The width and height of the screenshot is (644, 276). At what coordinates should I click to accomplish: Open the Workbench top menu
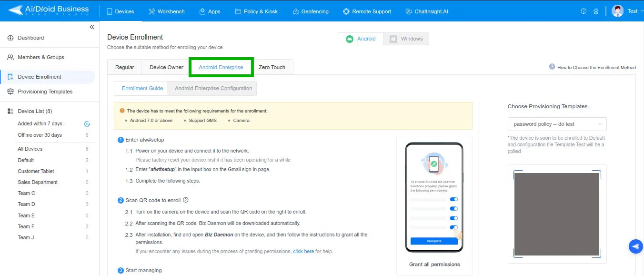pyautogui.click(x=166, y=11)
